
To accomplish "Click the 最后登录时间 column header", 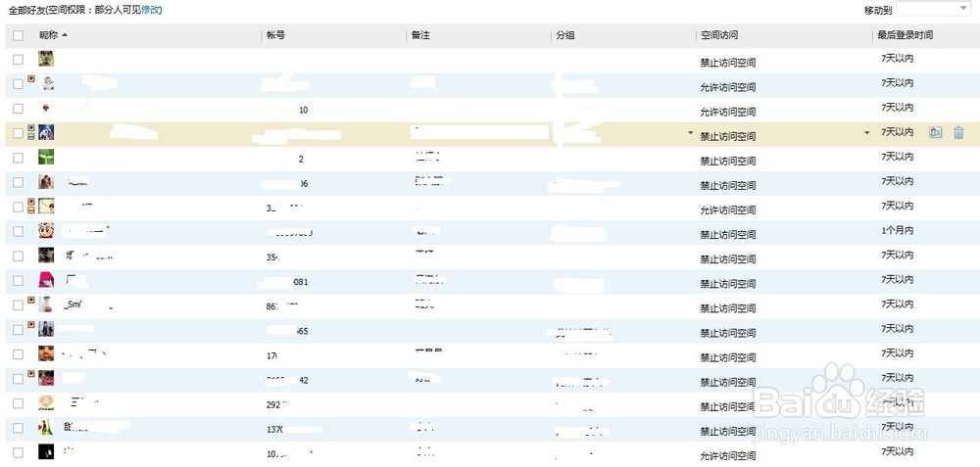I will click(905, 35).
